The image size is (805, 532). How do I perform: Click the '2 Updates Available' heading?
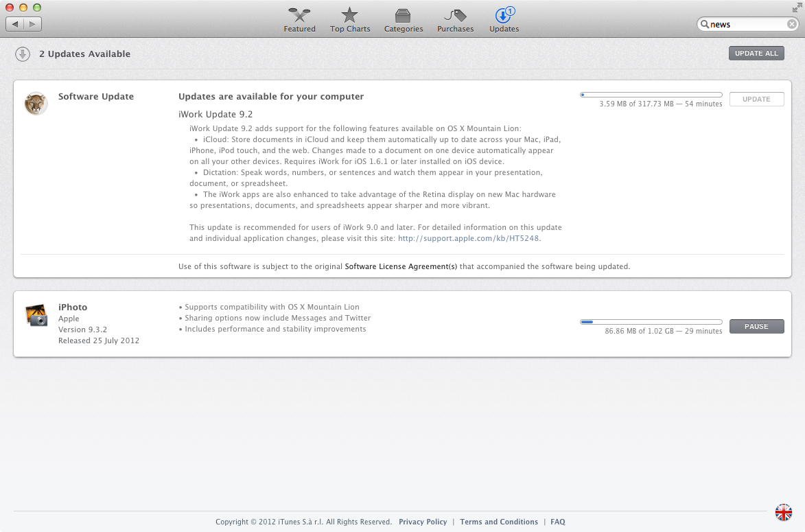(x=84, y=54)
